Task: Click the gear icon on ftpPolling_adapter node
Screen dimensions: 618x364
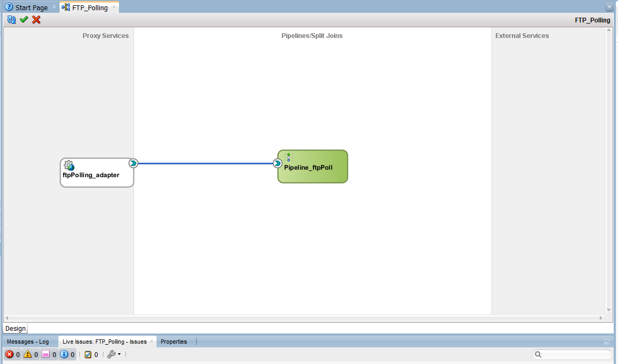Action: 69,165
